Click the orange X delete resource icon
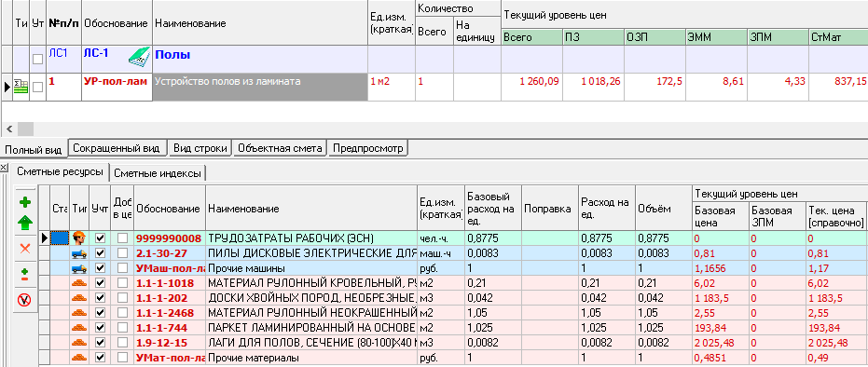Image resolution: width=868 pixels, height=367 pixels. click(x=25, y=248)
